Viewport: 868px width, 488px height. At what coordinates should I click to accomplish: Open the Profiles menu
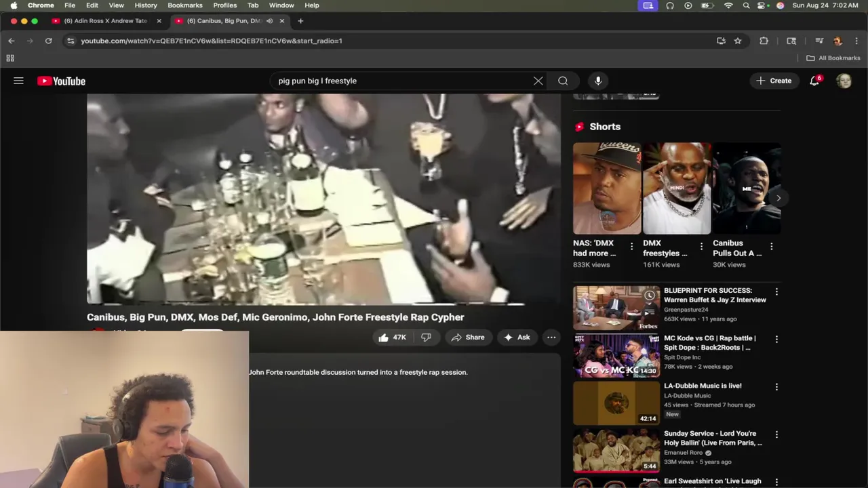point(225,5)
